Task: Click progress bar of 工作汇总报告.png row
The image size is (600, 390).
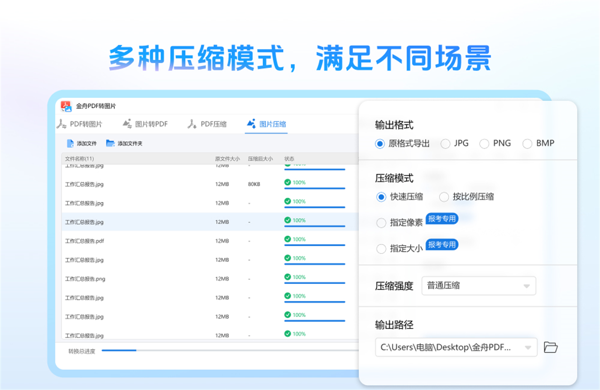Action: point(315,283)
